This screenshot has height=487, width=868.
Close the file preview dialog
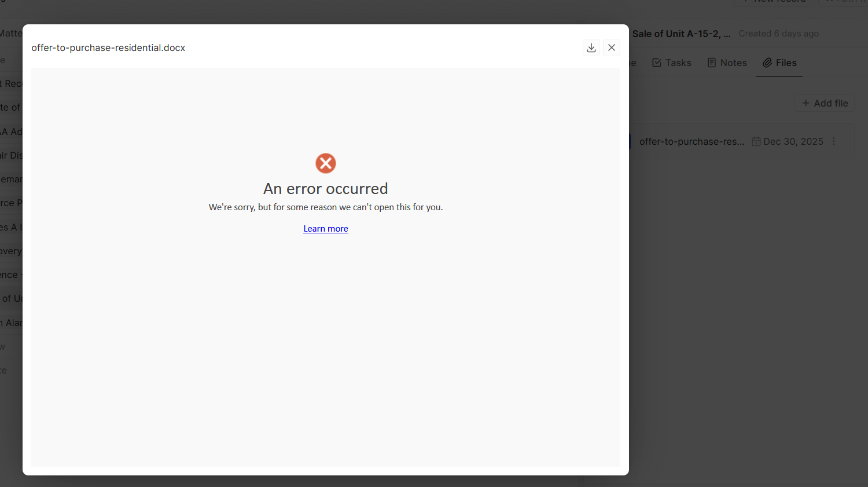click(611, 47)
